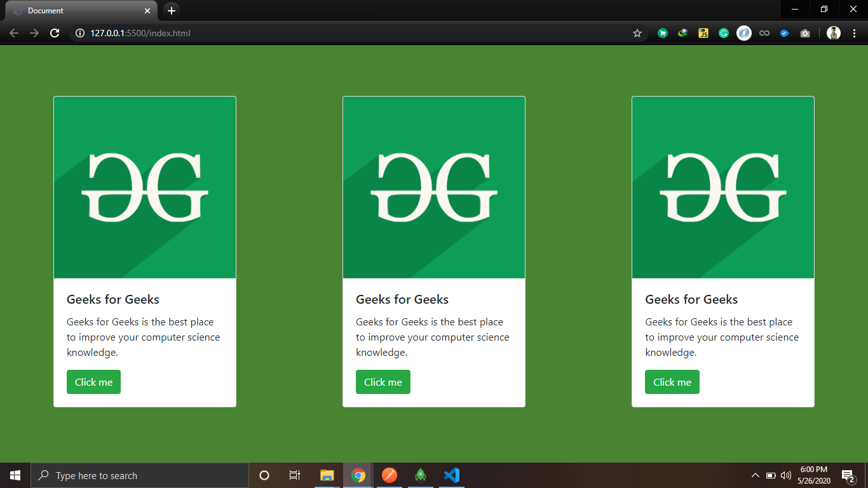Click the GeeksforGeeks logo image in middle card
This screenshot has height=488, width=868.
click(434, 187)
